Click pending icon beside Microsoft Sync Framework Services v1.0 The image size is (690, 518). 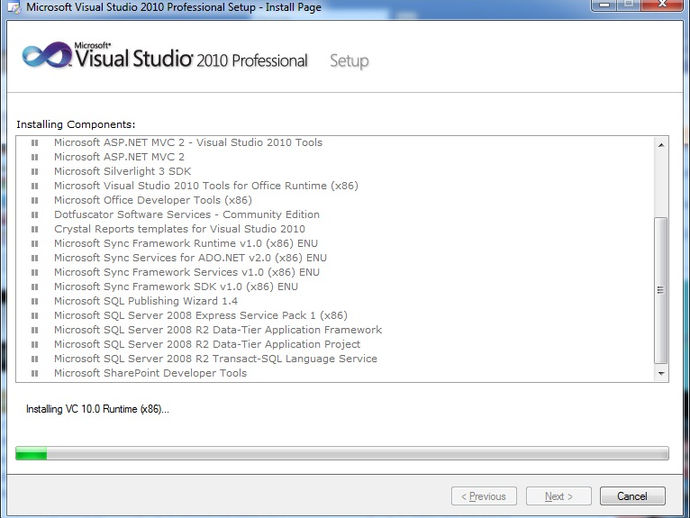coord(35,272)
